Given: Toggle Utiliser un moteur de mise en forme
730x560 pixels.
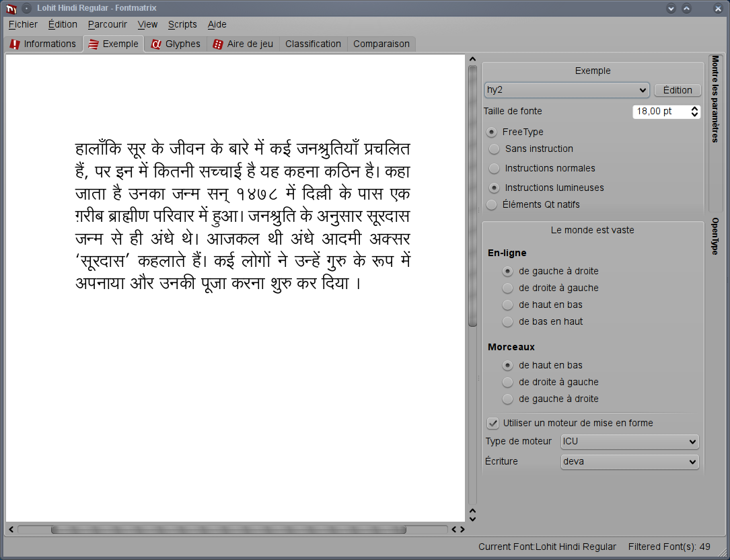Looking at the screenshot, I should coord(570,424).
